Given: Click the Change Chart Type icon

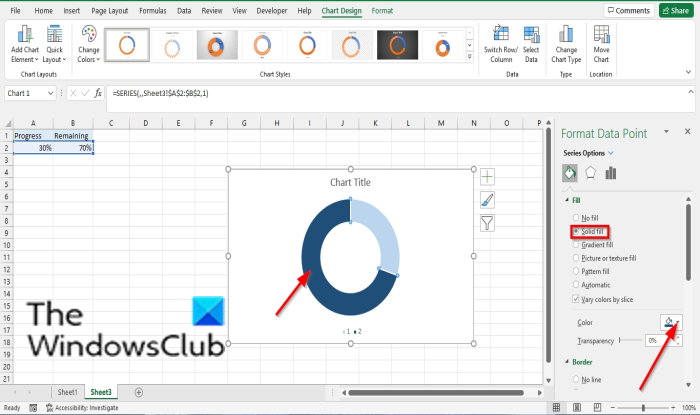Looking at the screenshot, I should (566, 34).
